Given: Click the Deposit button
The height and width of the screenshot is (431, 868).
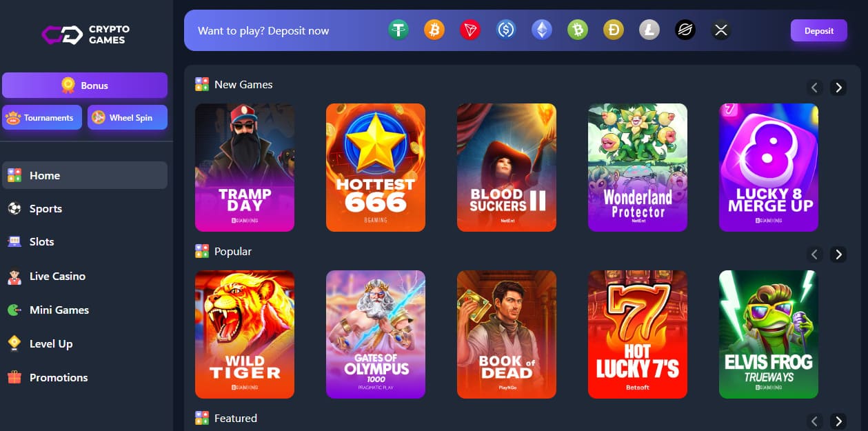Looking at the screenshot, I should click(x=818, y=30).
